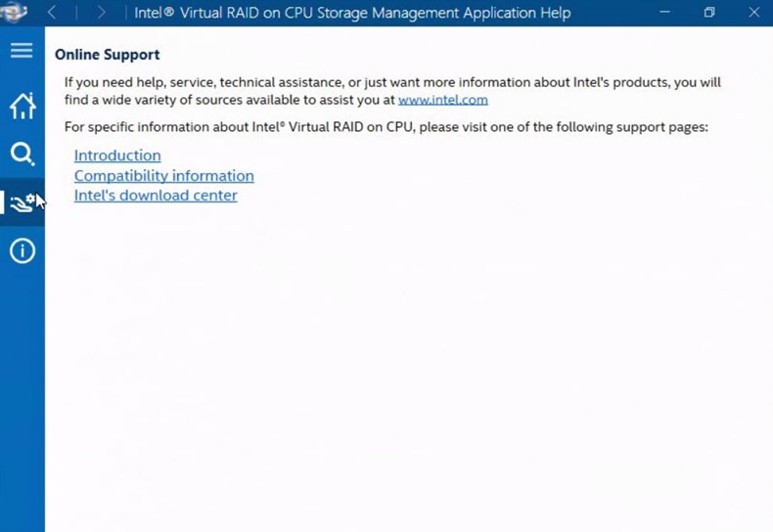The image size is (773, 532).
Task: Click the paragraph starting "If you need help"
Action: 294,83
